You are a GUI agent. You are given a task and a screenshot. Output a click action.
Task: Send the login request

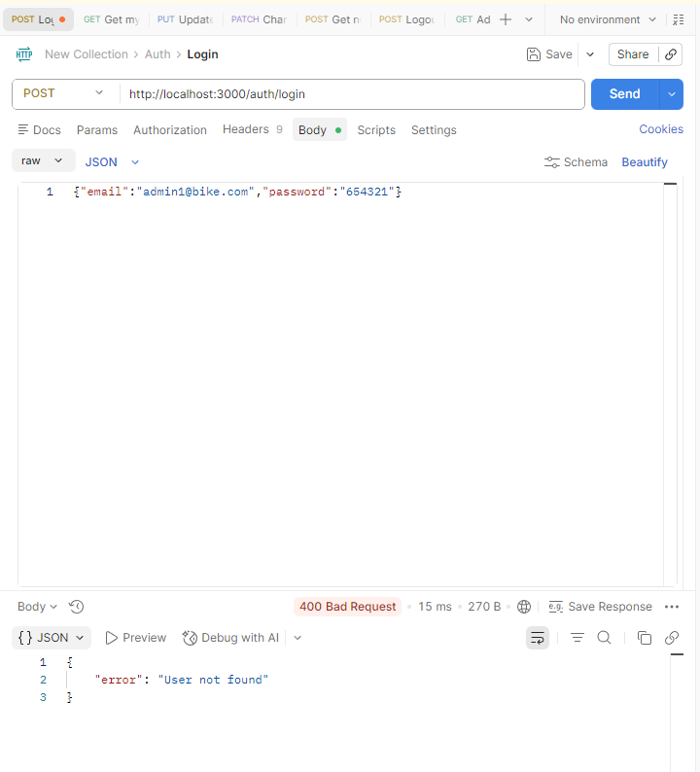624,93
